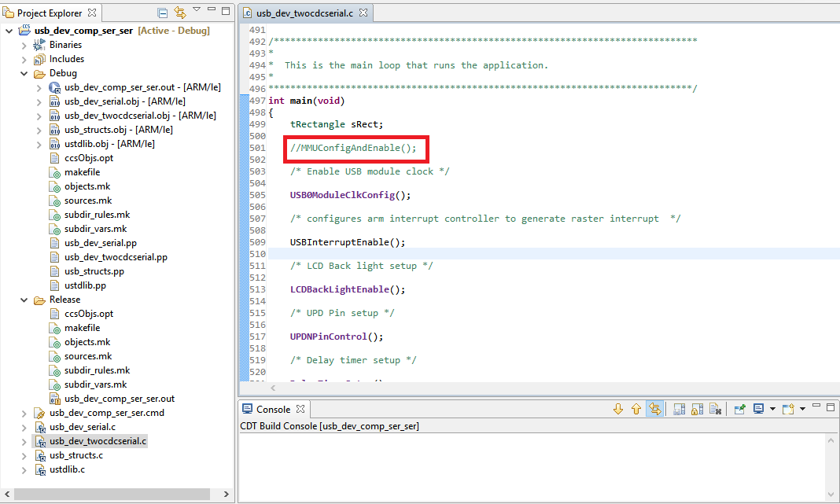Open new console view button

[788, 410]
